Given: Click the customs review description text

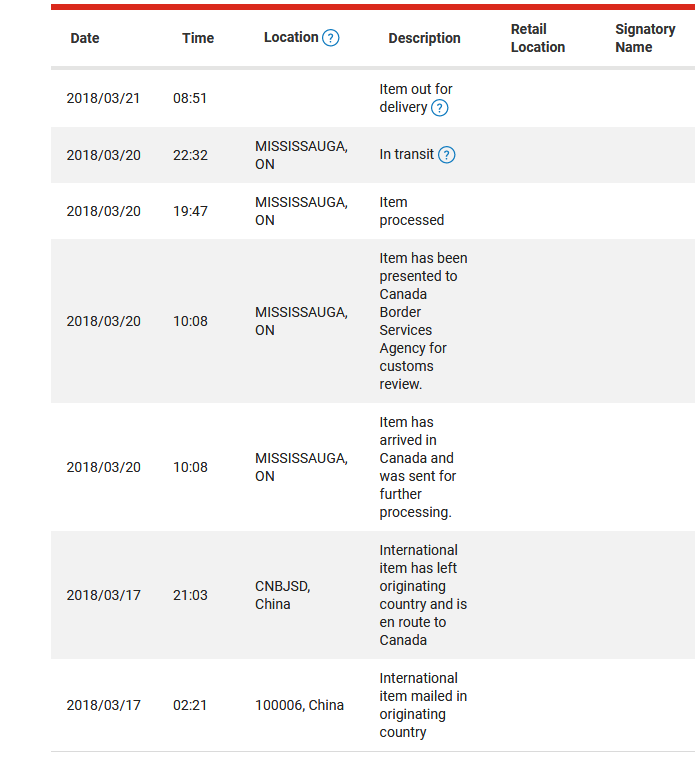Looking at the screenshot, I should click(x=423, y=321).
